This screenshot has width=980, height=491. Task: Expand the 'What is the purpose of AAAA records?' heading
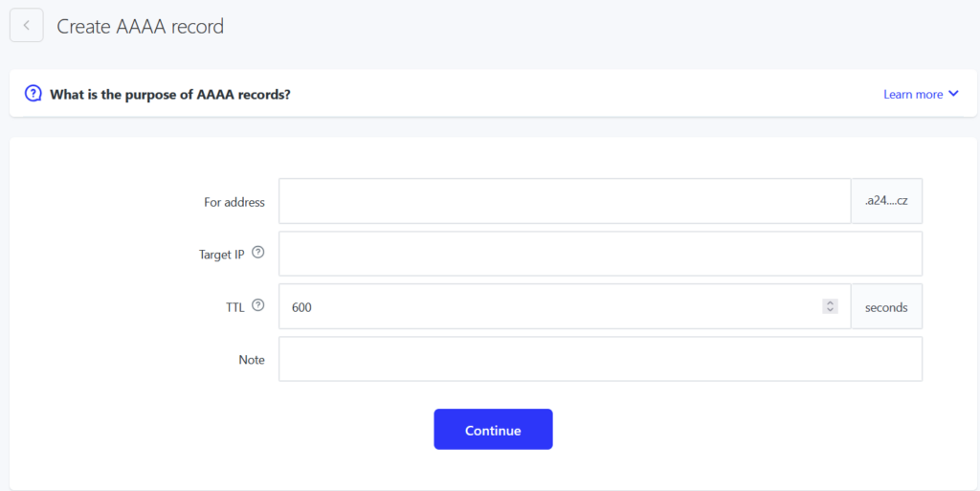(x=170, y=95)
